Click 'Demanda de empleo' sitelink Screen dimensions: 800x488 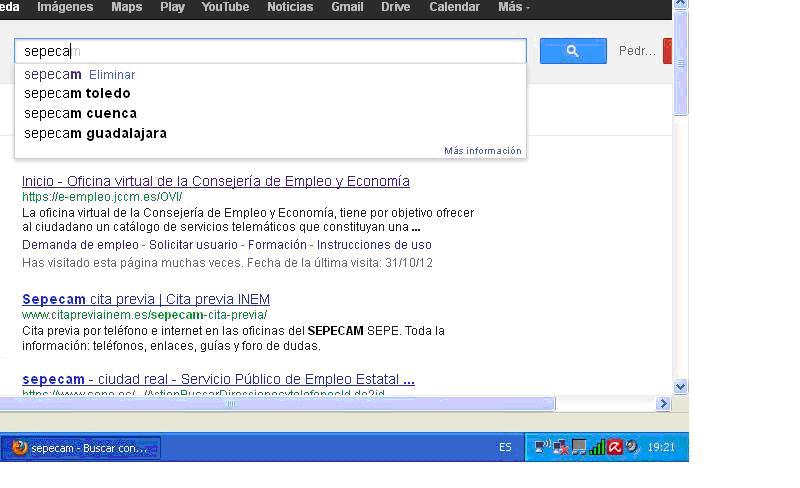pyautogui.click(x=80, y=245)
